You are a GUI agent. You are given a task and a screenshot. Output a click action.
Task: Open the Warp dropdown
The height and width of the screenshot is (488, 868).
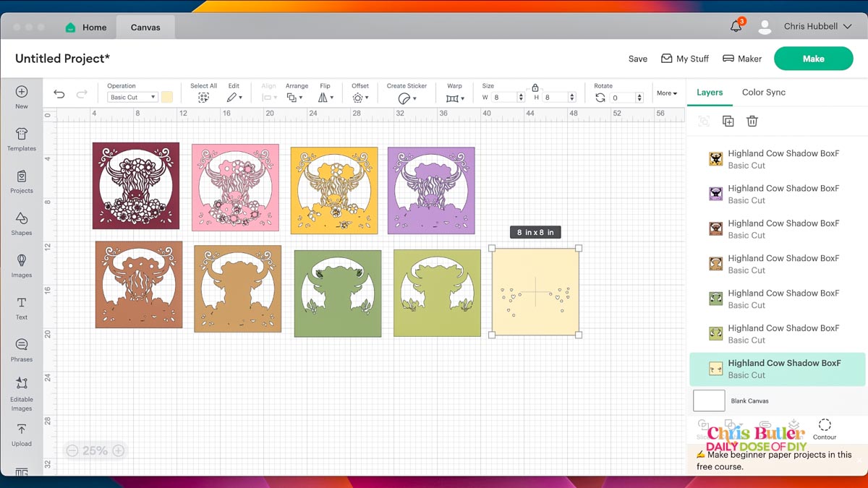[x=454, y=98]
